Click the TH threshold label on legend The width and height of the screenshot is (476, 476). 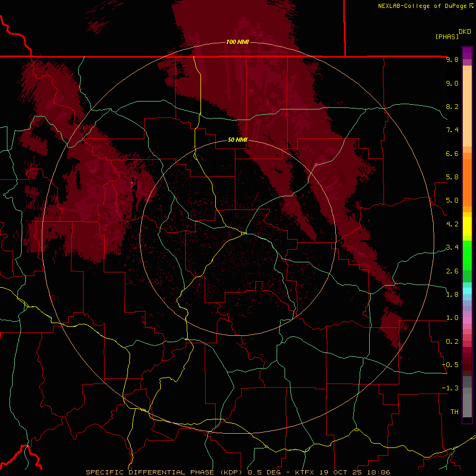(454, 412)
